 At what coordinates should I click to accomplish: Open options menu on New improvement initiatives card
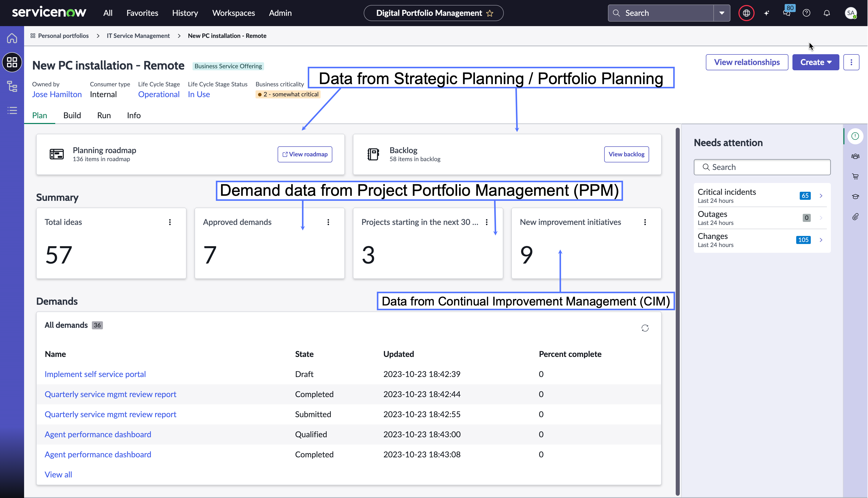tap(645, 222)
